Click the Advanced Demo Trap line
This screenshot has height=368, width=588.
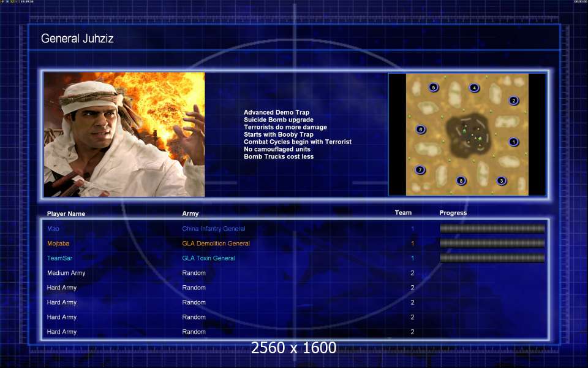pos(277,112)
